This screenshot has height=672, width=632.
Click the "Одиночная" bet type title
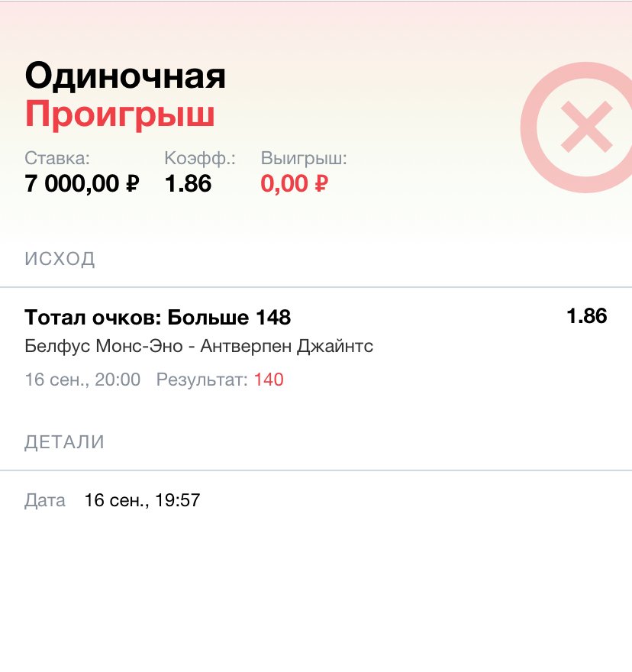coord(125,76)
